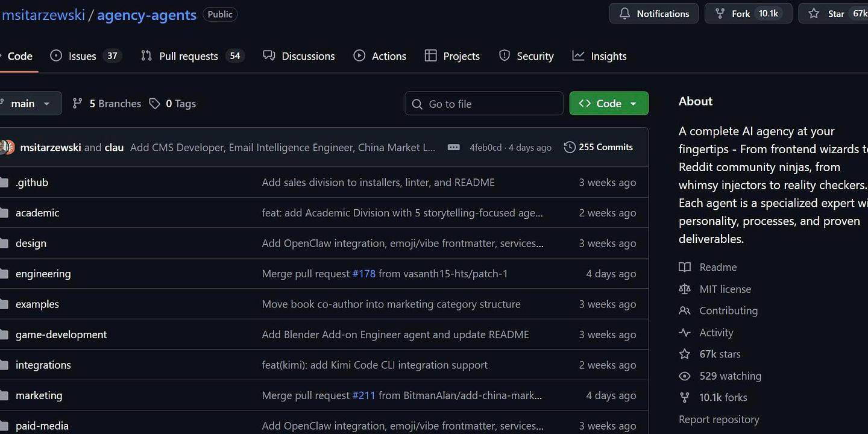The height and width of the screenshot is (434, 868).
Task: Click the Public visibility label
Action: [220, 14]
